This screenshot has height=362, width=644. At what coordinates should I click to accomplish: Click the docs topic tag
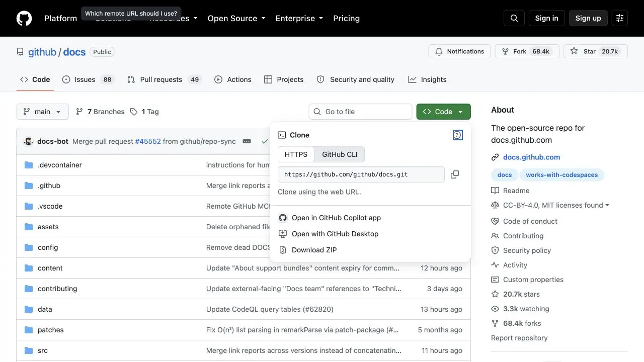click(x=505, y=175)
